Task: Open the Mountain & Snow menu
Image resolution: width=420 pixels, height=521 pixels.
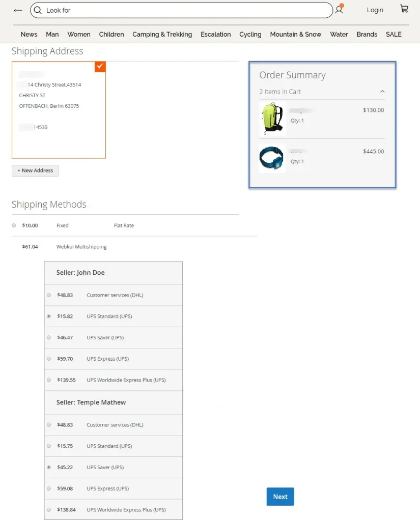Action: [x=295, y=35]
